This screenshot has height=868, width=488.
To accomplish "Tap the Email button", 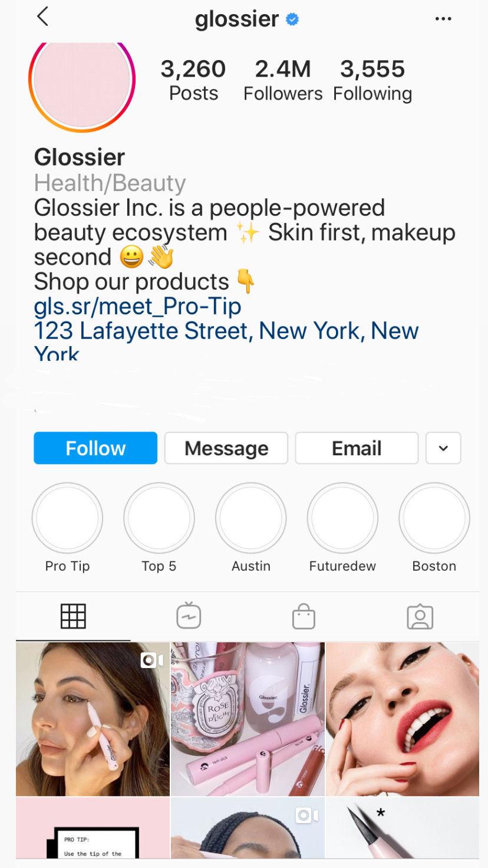I will [x=357, y=448].
